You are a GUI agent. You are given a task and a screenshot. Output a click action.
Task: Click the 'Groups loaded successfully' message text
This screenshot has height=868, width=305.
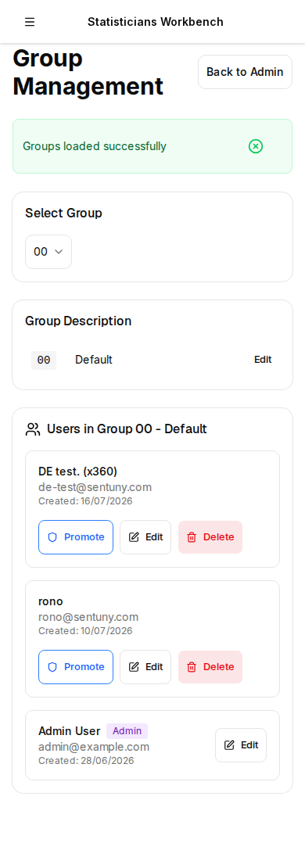pyautogui.click(x=95, y=146)
